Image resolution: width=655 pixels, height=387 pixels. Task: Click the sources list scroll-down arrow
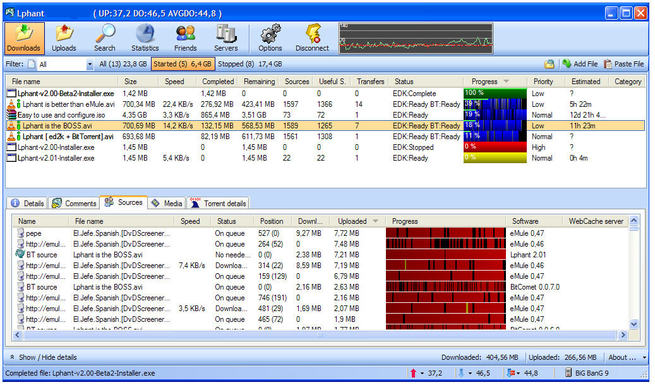pyautogui.click(x=634, y=324)
